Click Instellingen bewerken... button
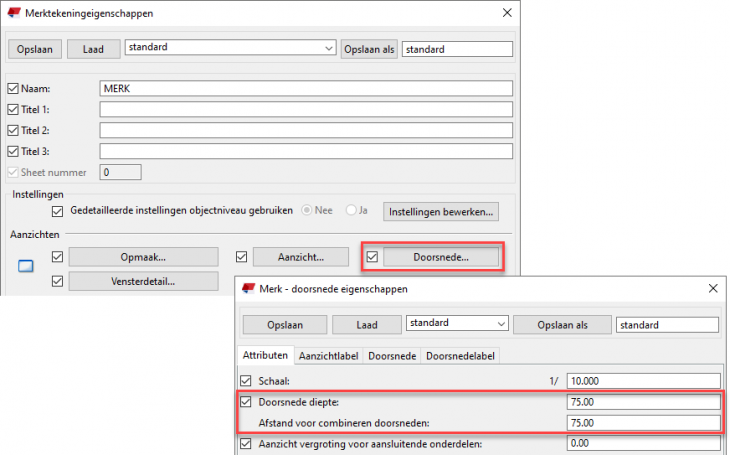730x455 pixels. [x=441, y=212]
